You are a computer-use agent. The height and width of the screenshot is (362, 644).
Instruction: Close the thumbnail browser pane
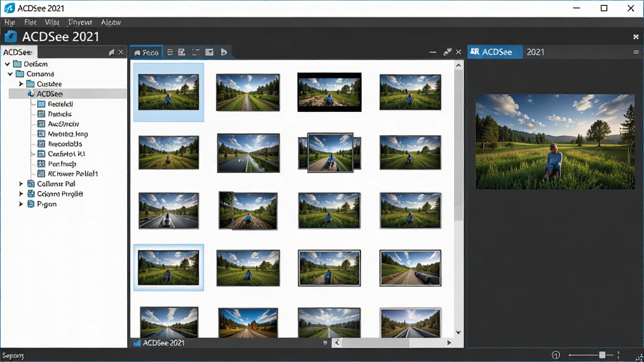458,52
